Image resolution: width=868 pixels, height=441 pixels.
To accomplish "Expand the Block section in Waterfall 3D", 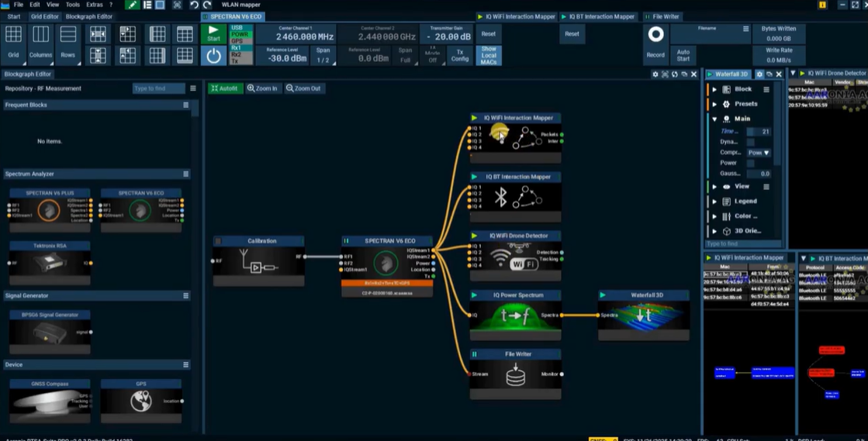I will 714,90.
